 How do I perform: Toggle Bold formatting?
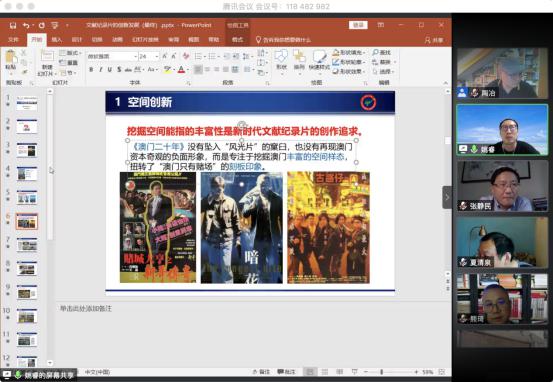click(x=91, y=69)
